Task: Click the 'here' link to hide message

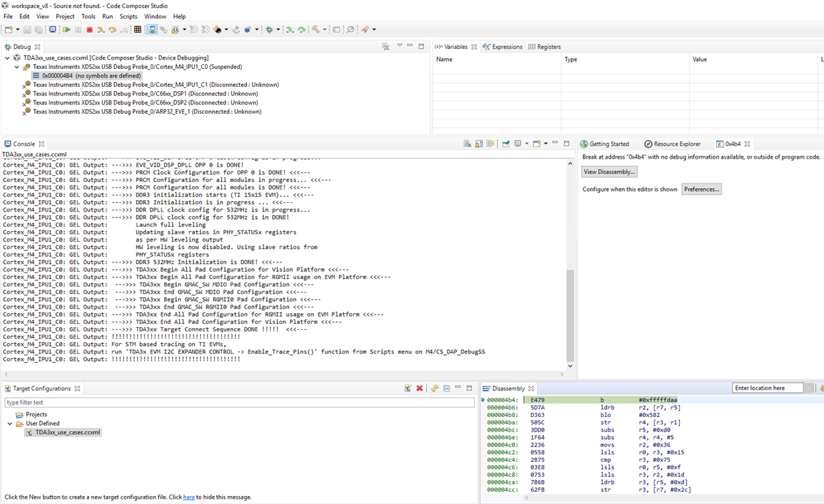Action: tap(189, 497)
